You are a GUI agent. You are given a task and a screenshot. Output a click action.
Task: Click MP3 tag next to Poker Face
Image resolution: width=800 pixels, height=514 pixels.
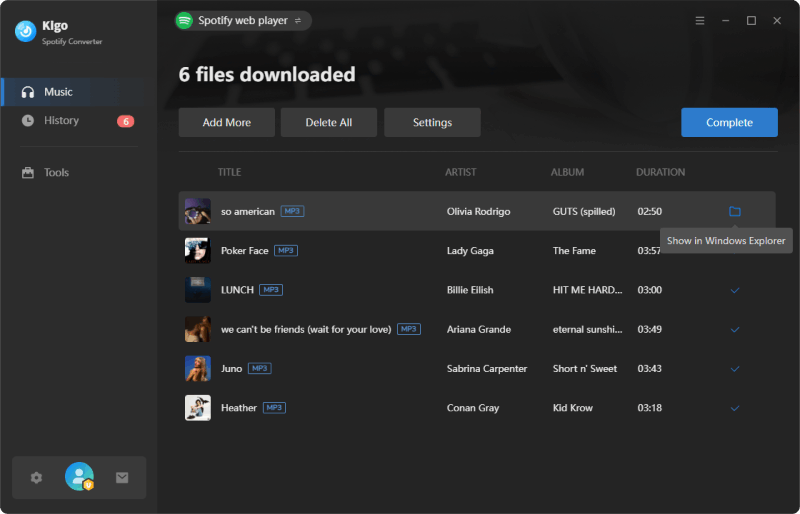pos(286,251)
